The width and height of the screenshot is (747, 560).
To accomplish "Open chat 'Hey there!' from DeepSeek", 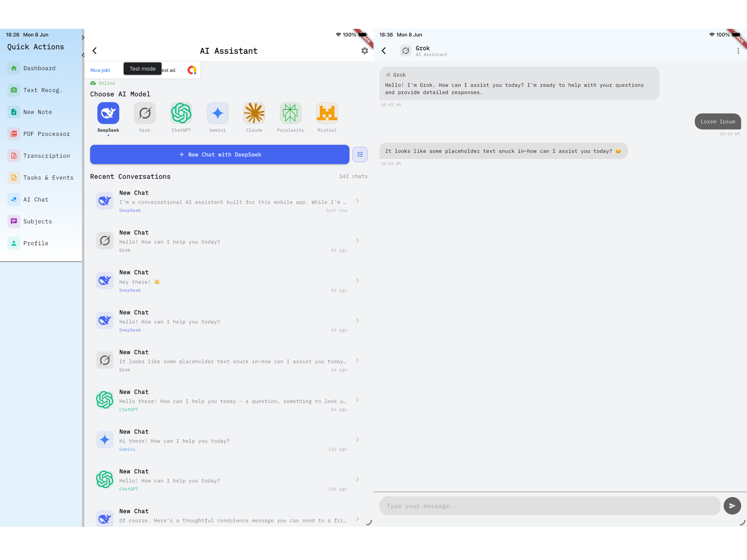I will point(229,281).
